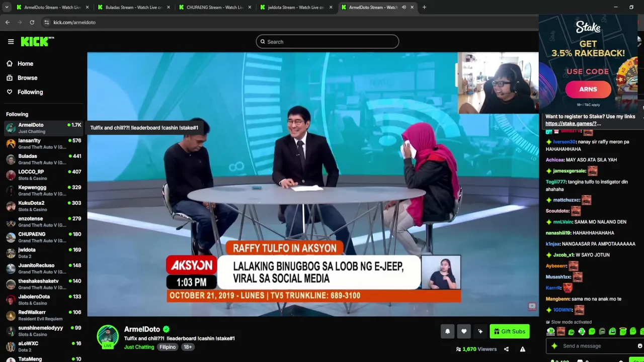Screen dimensions: 644x362
Task: Switch to the first ArmelDoto Stream tab
Action: pyautogui.click(x=52, y=7)
